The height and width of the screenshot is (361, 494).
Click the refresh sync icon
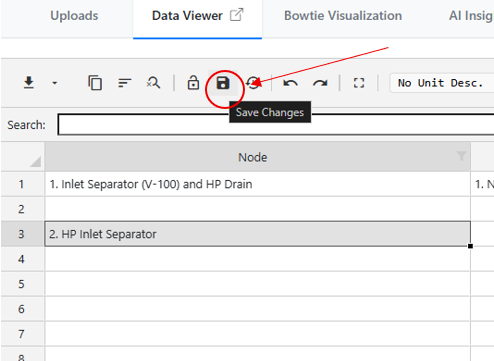pyautogui.click(x=253, y=83)
